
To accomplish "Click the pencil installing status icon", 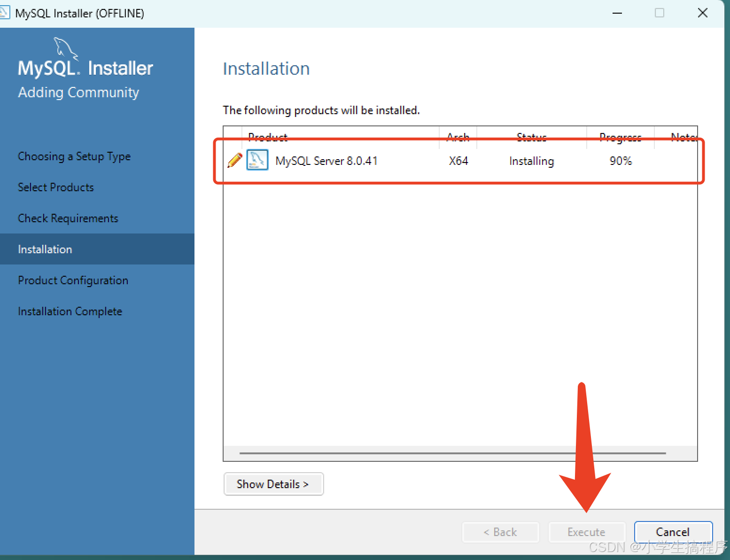I will pos(234,161).
